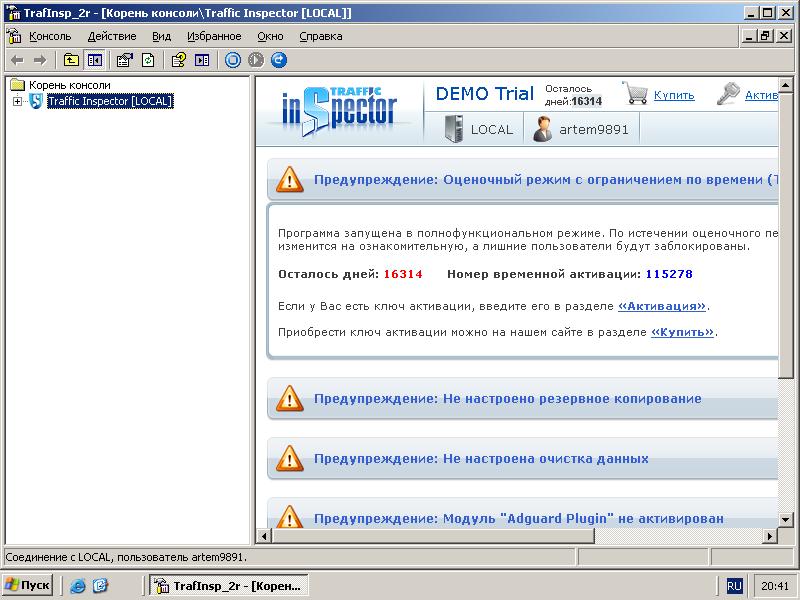
Task: Click vertical scrollbar down arrow
Action: pyautogui.click(x=786, y=520)
